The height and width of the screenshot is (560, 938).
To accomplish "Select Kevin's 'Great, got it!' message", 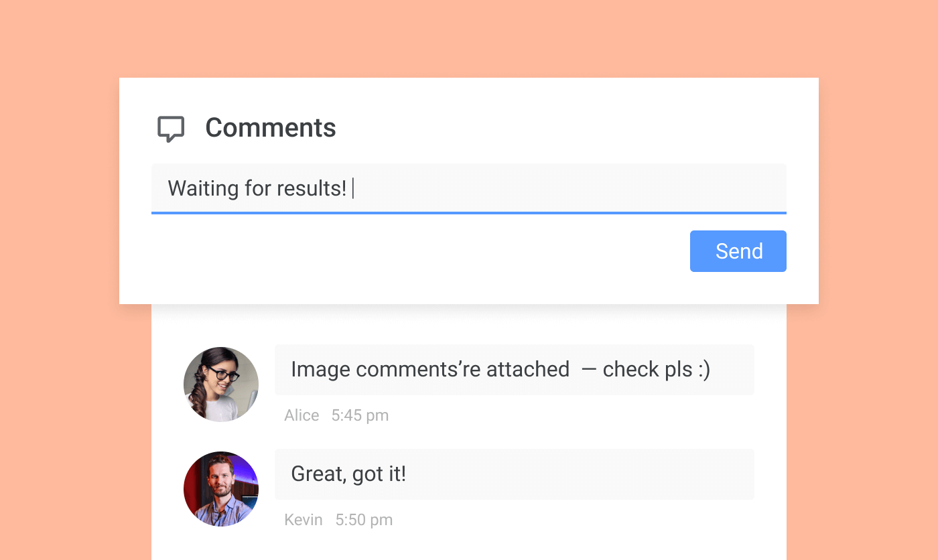I will pos(348,474).
